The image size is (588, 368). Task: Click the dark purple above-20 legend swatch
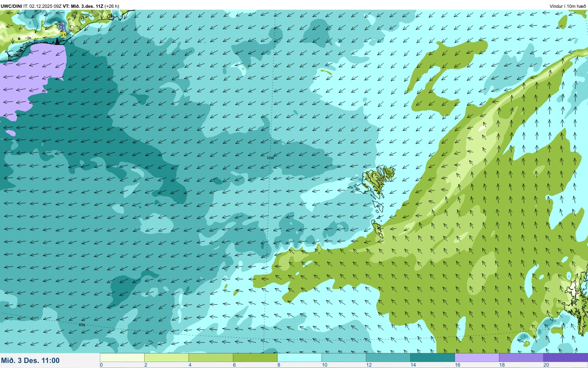[x=565, y=357]
